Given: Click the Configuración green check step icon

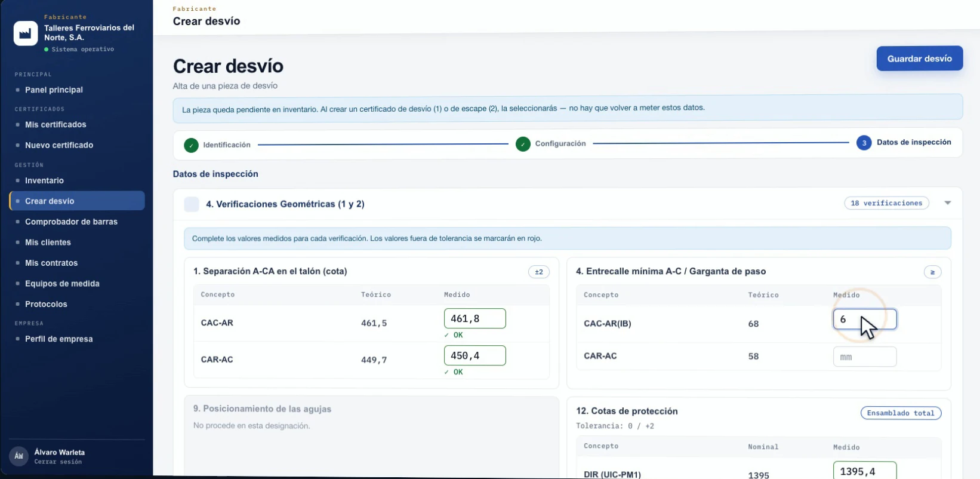Looking at the screenshot, I should [523, 144].
